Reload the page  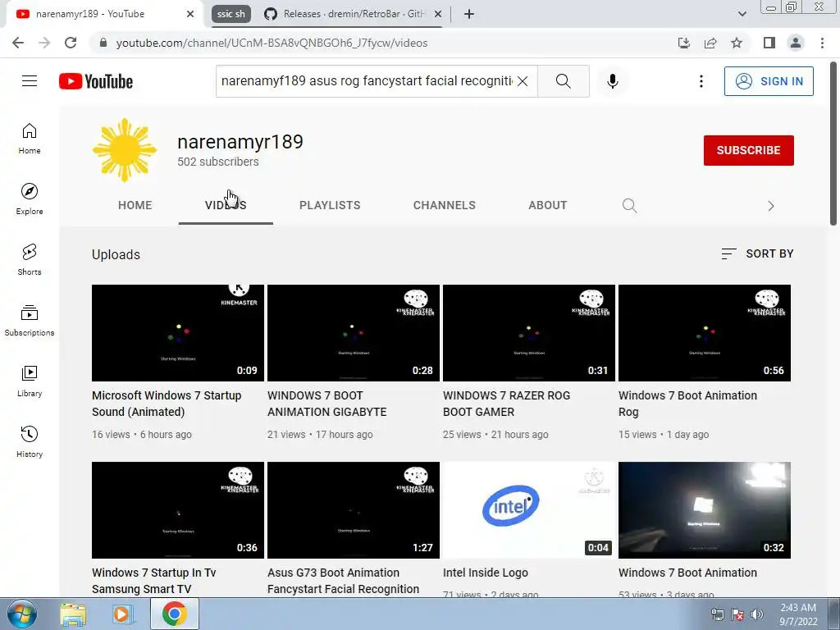[71, 43]
